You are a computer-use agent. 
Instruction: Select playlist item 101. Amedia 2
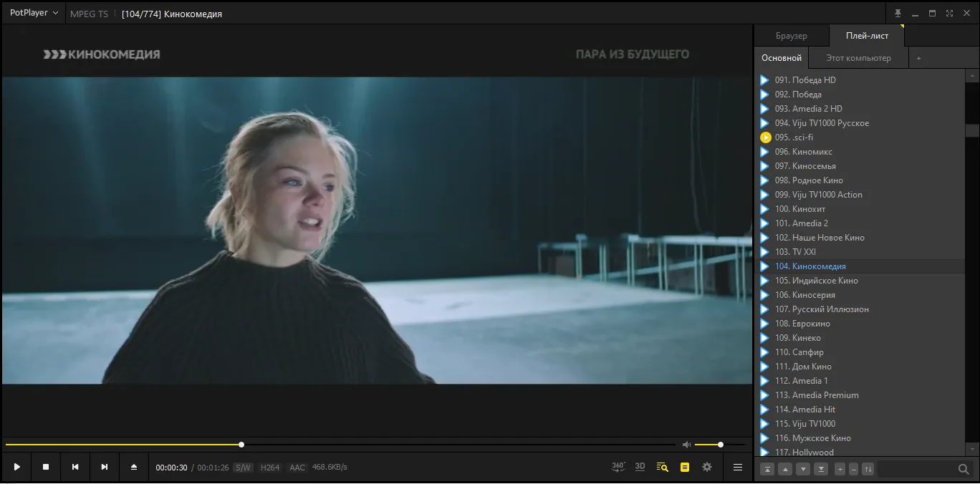860,223
